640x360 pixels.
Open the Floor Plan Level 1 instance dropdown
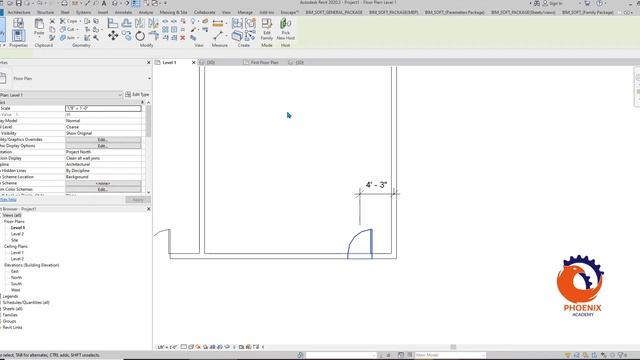click(x=120, y=95)
